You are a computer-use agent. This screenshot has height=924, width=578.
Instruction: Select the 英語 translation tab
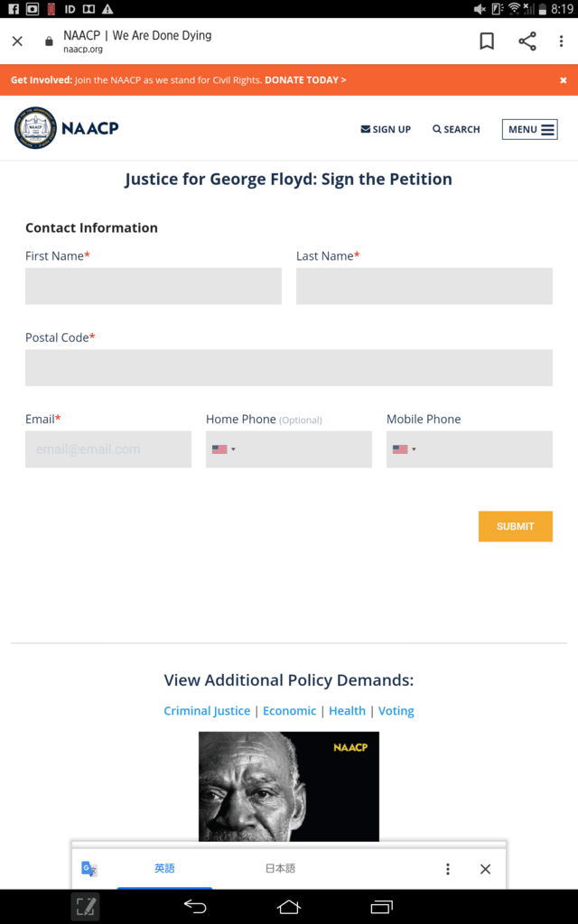click(164, 868)
